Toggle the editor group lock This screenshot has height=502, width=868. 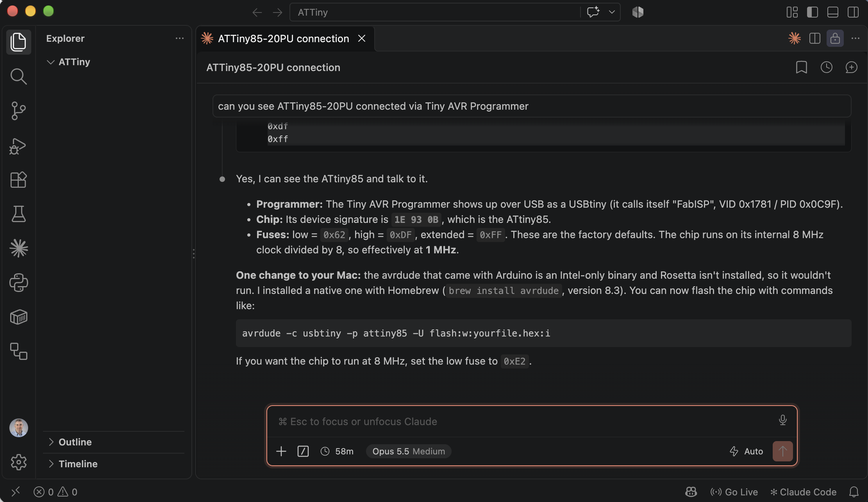(835, 38)
